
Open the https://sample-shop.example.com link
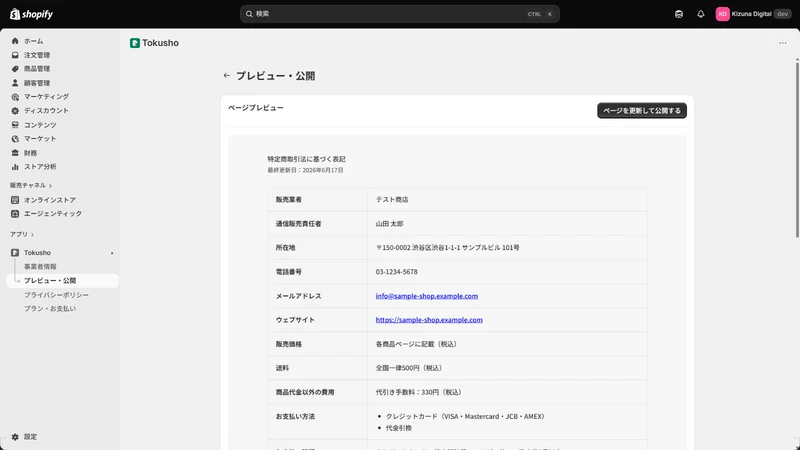pyautogui.click(x=429, y=320)
